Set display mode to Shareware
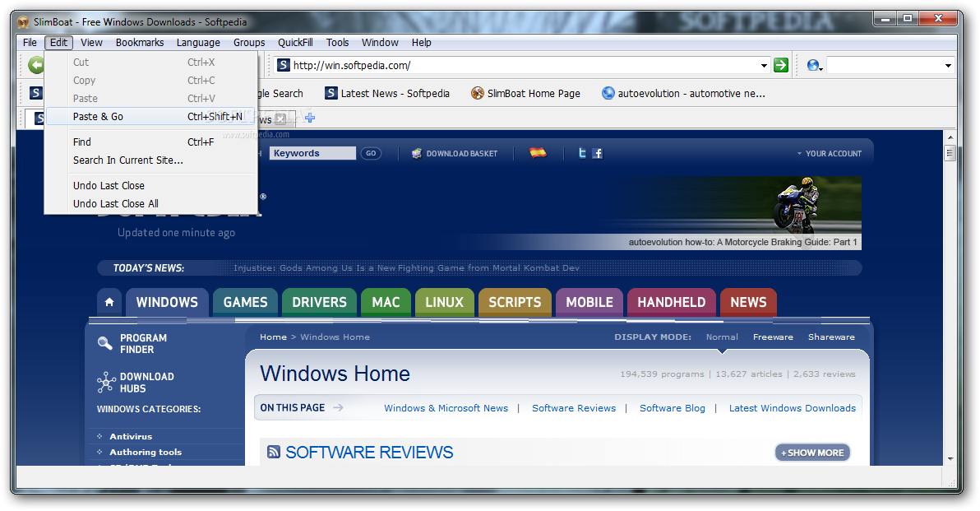 (831, 337)
